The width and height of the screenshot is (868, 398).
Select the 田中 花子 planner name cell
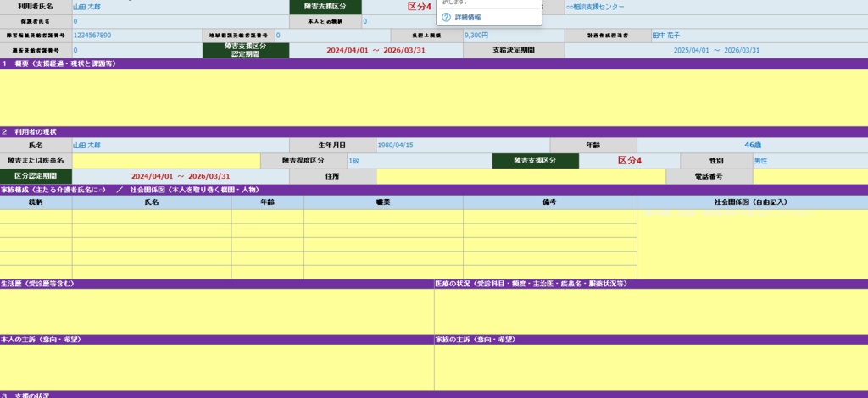coord(759,36)
